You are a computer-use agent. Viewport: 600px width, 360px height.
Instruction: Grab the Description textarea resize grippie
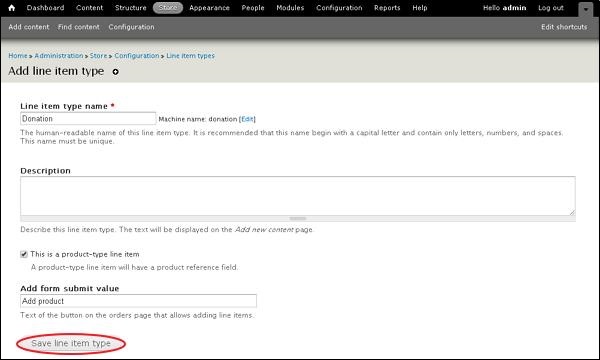tap(298, 218)
